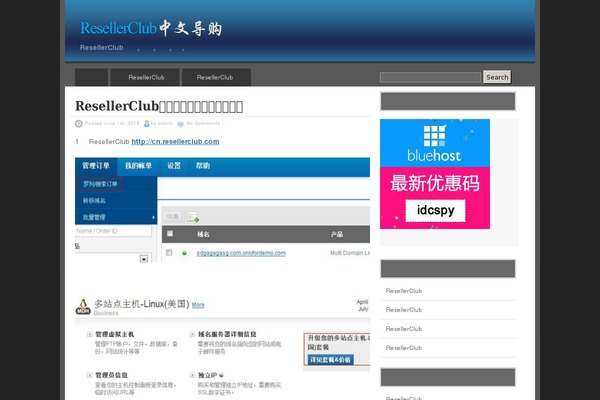Open the admin author link
This screenshot has height=400, width=600.
[165, 123]
